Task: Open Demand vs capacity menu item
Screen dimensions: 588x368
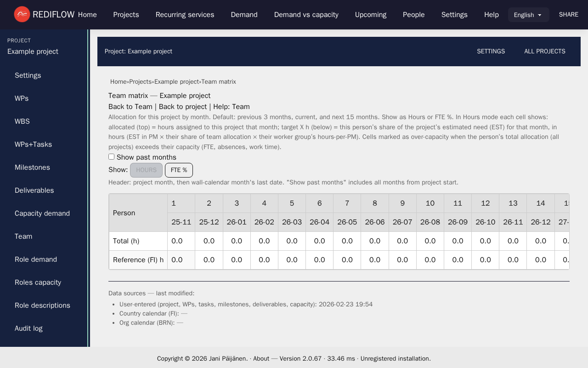Action: coord(306,15)
